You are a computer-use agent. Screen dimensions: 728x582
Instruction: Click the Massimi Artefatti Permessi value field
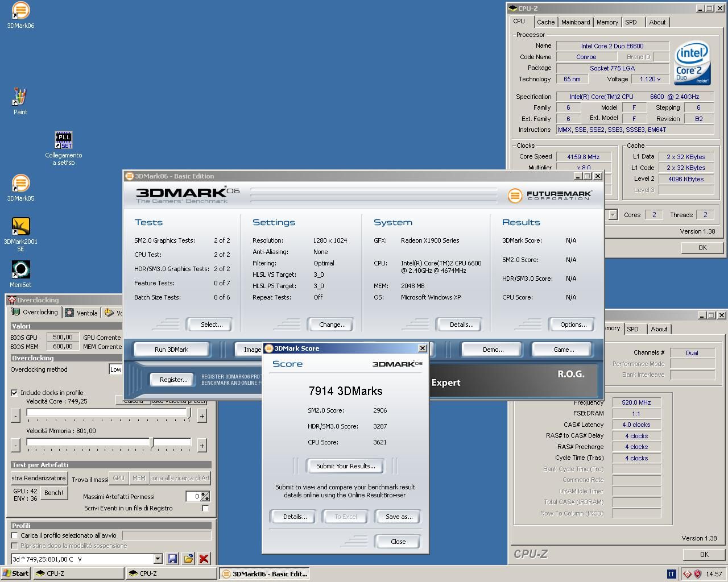click(x=193, y=496)
